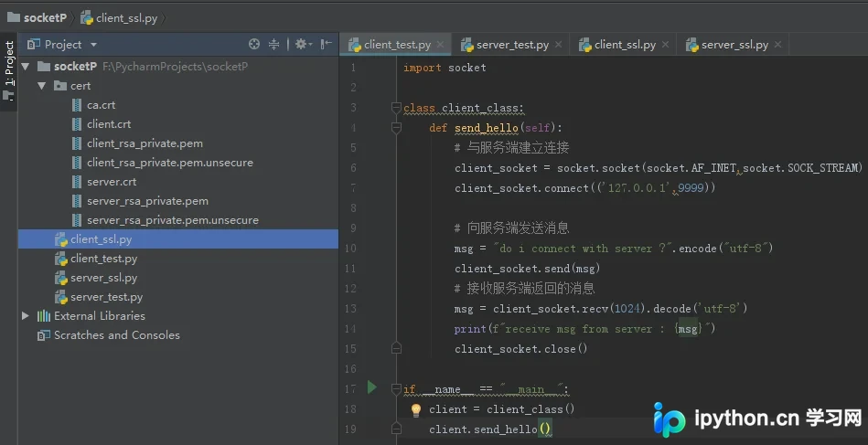Collapse the socketP root folder arrow
The height and width of the screenshot is (445, 868).
click(26, 67)
